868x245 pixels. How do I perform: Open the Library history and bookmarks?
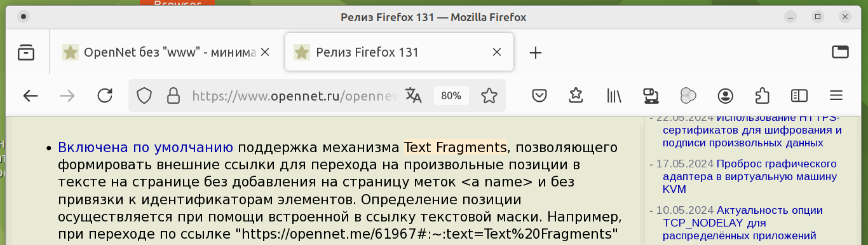(x=613, y=96)
